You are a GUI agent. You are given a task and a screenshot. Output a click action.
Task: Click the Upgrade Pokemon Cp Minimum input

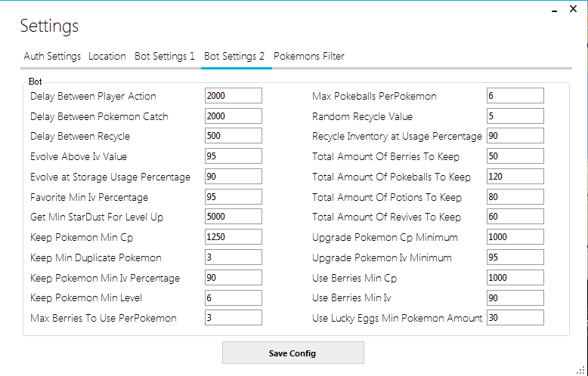coord(515,237)
